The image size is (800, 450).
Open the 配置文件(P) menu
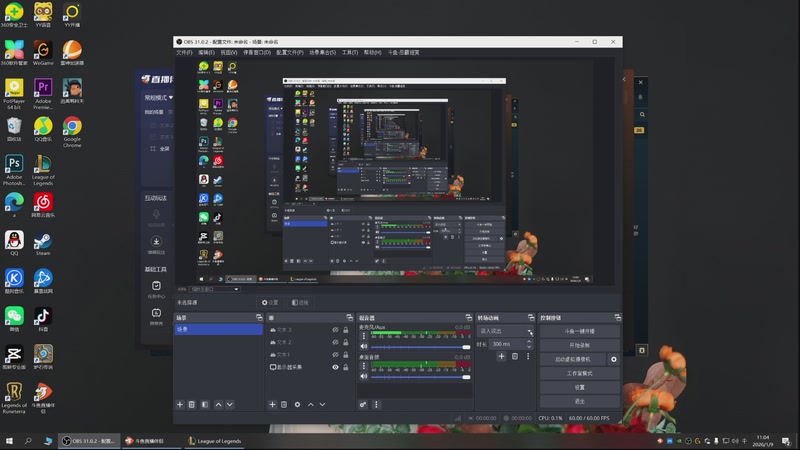(290, 53)
